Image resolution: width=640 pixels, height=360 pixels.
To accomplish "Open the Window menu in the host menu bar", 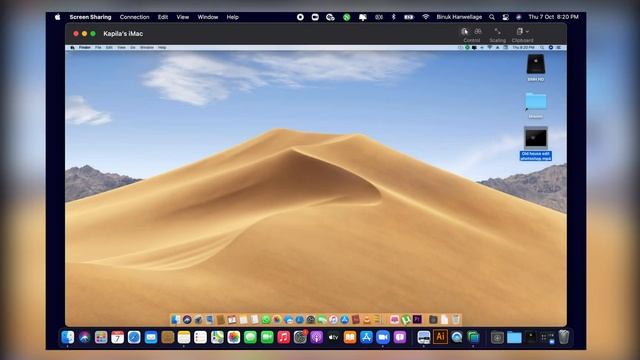I will 208,17.
